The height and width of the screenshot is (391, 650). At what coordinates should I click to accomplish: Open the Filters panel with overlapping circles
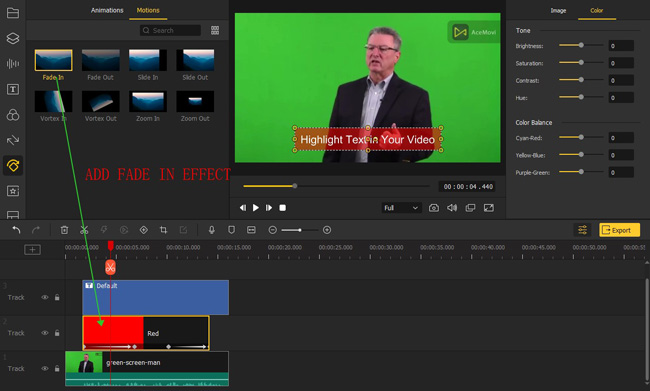(x=13, y=114)
